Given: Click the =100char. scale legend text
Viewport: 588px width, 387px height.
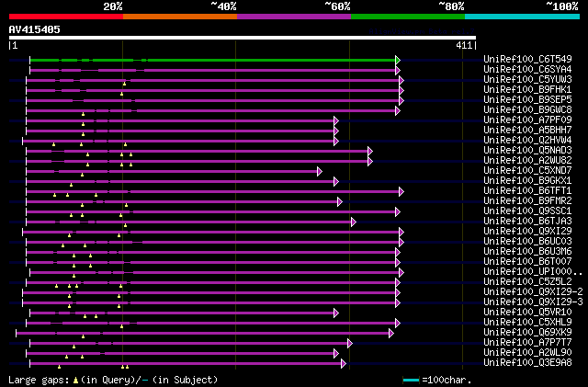Looking at the screenshot, I should coord(447,380).
